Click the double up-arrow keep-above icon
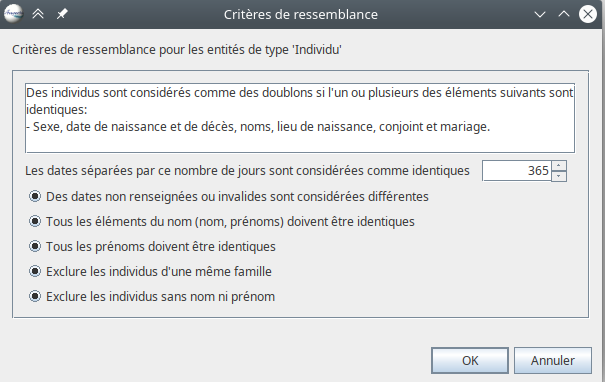The image size is (605, 382). 38,14
